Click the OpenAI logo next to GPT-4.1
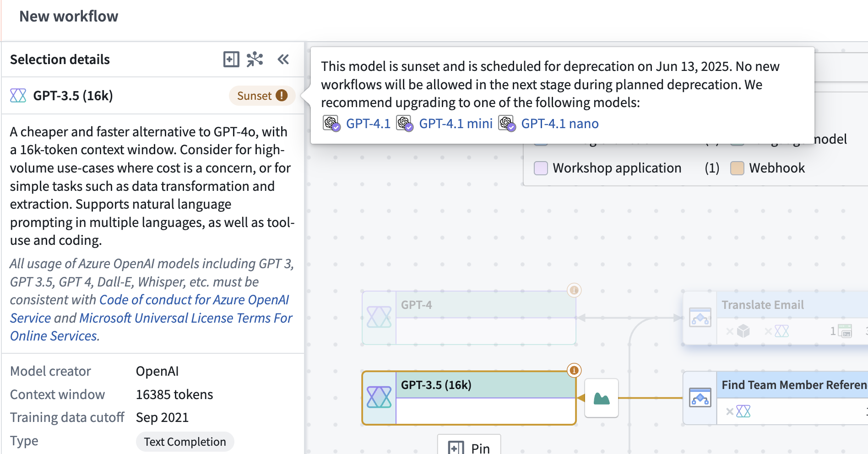868x454 pixels. (331, 123)
